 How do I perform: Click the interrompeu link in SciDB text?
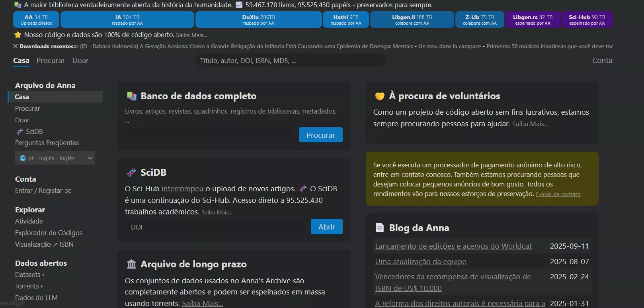click(x=182, y=188)
